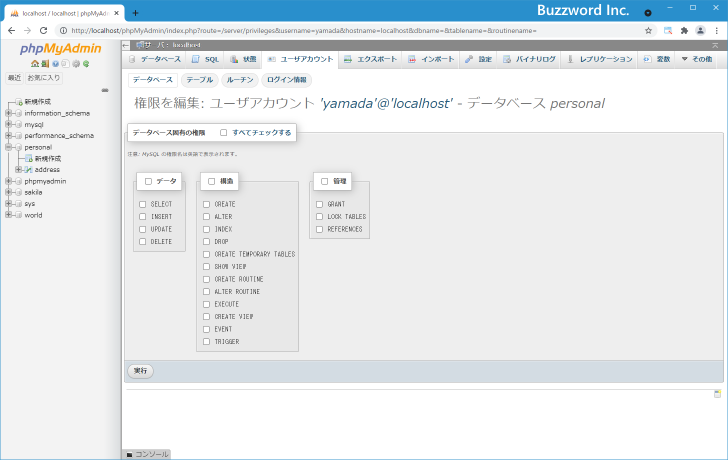Click the page-top collapse icon at header right
Screen dimensions: 728x460
715,45
